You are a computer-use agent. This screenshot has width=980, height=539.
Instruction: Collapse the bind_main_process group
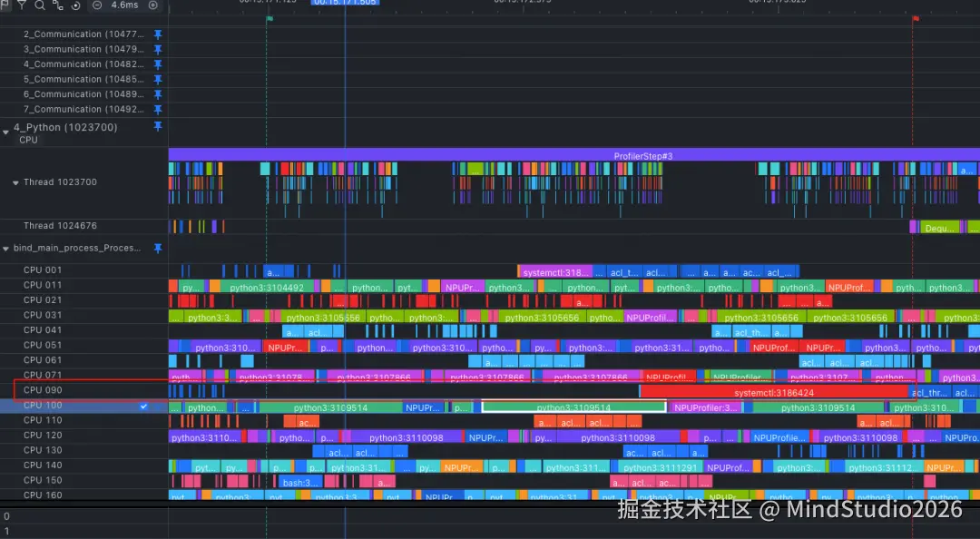click(x=5, y=249)
